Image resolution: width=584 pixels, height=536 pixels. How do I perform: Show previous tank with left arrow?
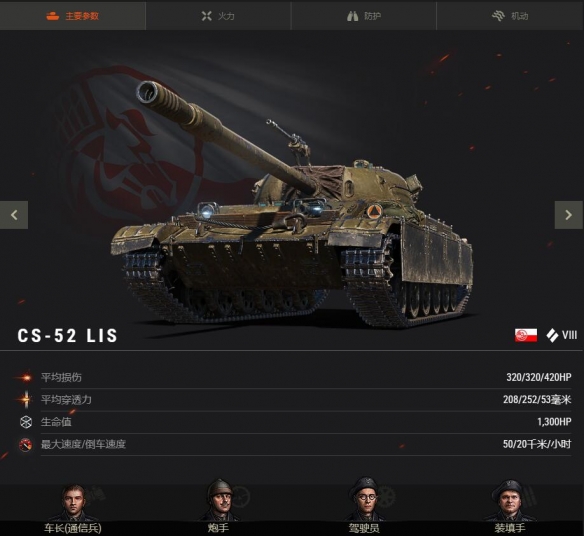click(14, 215)
